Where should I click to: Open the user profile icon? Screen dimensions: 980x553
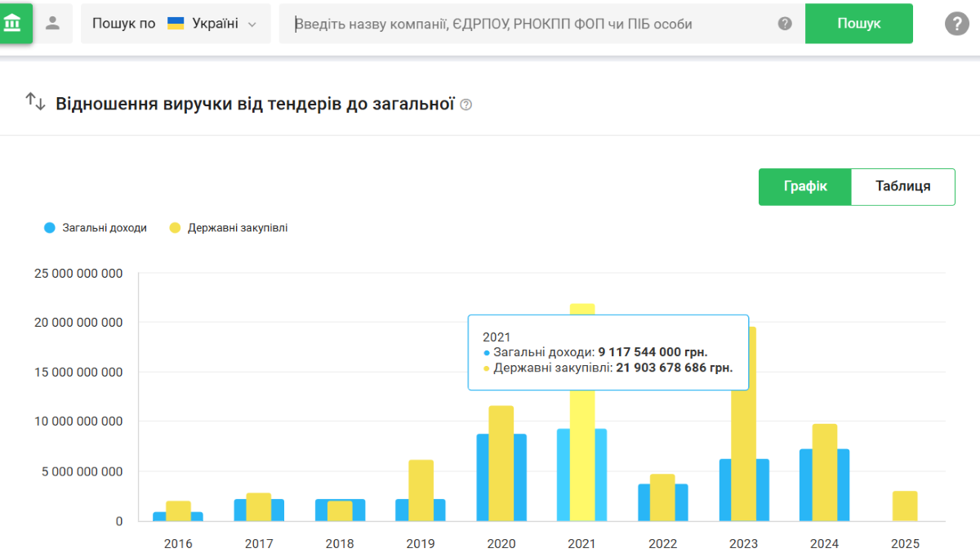click(53, 23)
